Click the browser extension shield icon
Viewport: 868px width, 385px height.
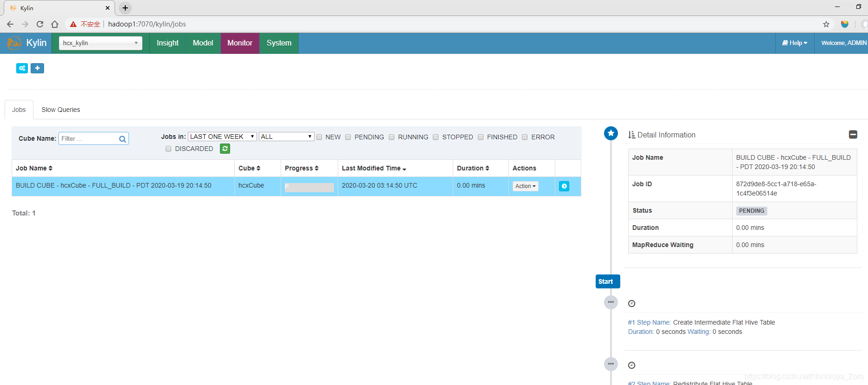[845, 24]
